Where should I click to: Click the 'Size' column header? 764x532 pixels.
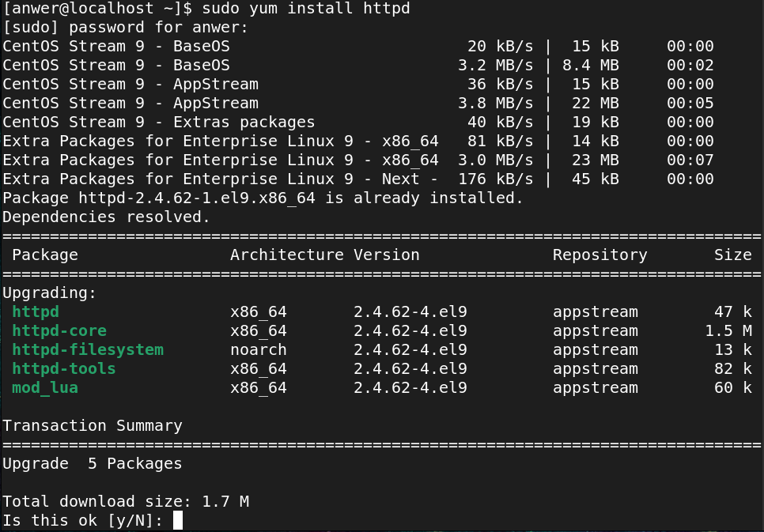coord(733,255)
